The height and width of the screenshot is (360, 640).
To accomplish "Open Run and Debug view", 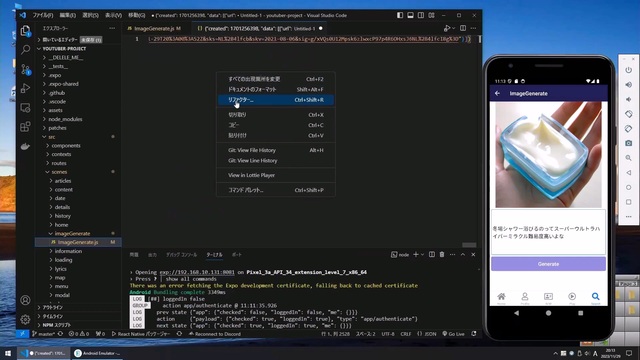I will tap(25, 88).
